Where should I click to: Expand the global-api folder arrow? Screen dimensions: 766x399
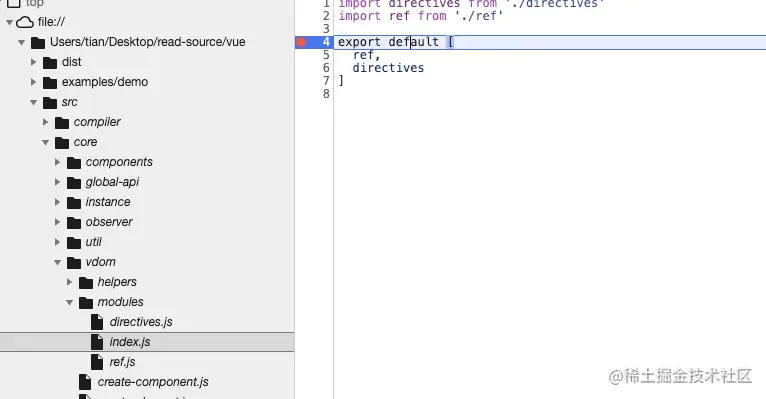[x=57, y=182]
